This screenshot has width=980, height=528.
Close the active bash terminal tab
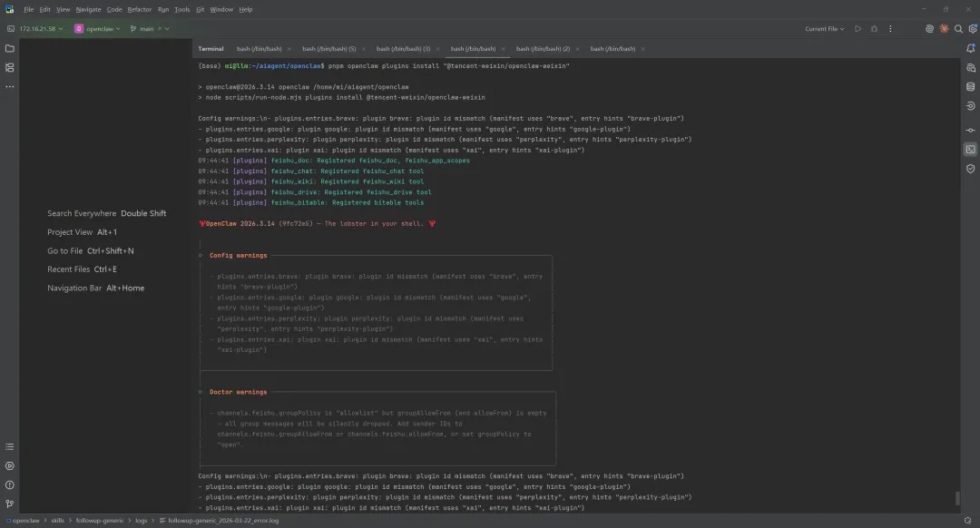point(503,49)
